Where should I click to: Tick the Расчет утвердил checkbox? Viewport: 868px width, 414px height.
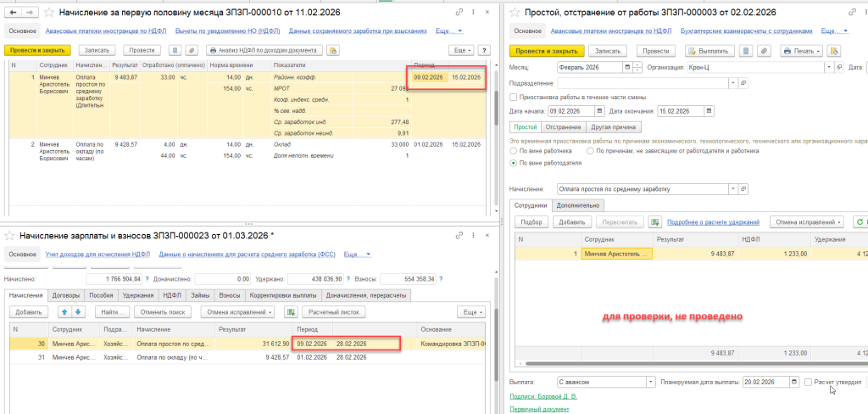(808, 383)
